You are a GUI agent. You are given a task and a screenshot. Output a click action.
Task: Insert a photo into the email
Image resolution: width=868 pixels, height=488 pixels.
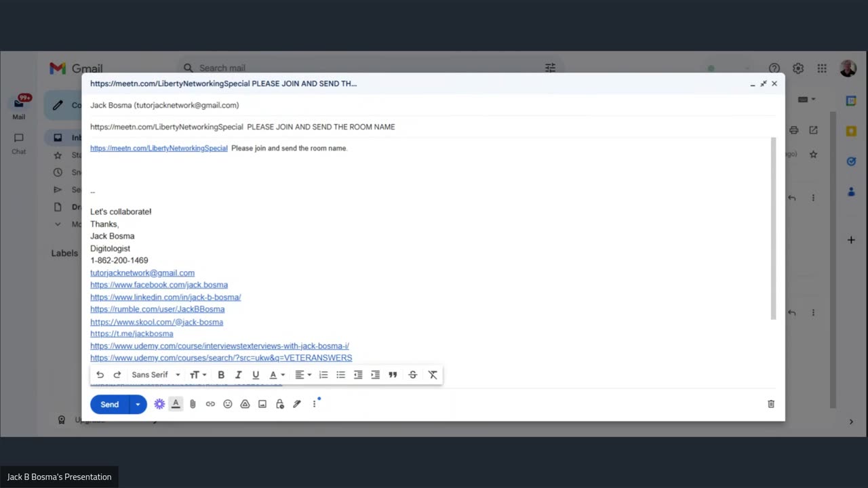(262, 404)
